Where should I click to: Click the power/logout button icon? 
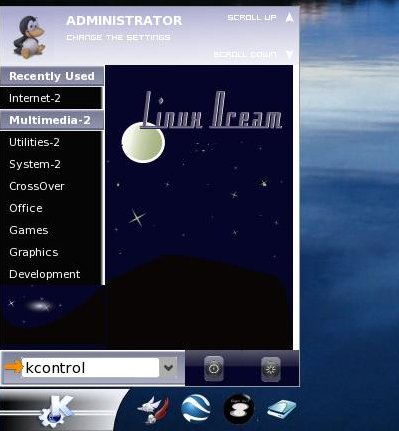(x=214, y=368)
